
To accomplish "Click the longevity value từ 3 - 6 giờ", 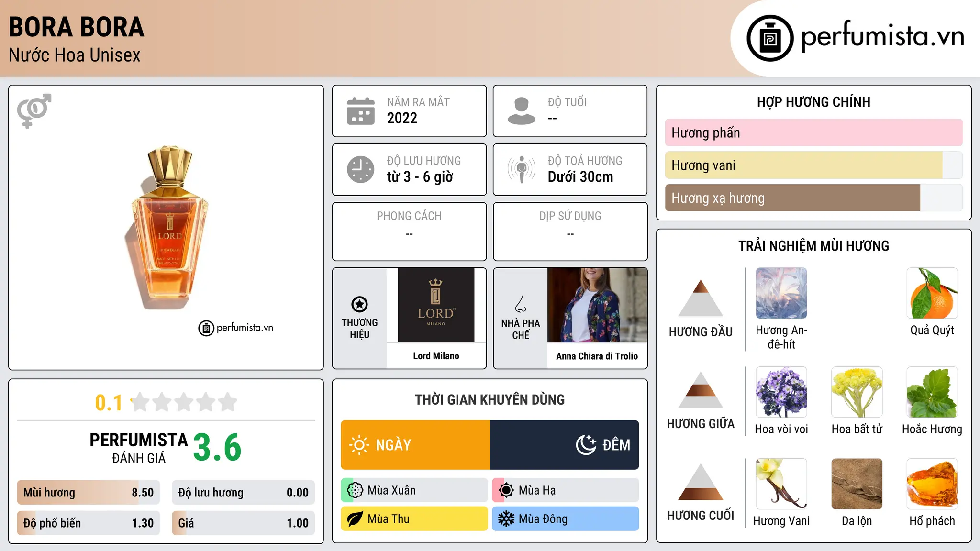I will coord(420,177).
